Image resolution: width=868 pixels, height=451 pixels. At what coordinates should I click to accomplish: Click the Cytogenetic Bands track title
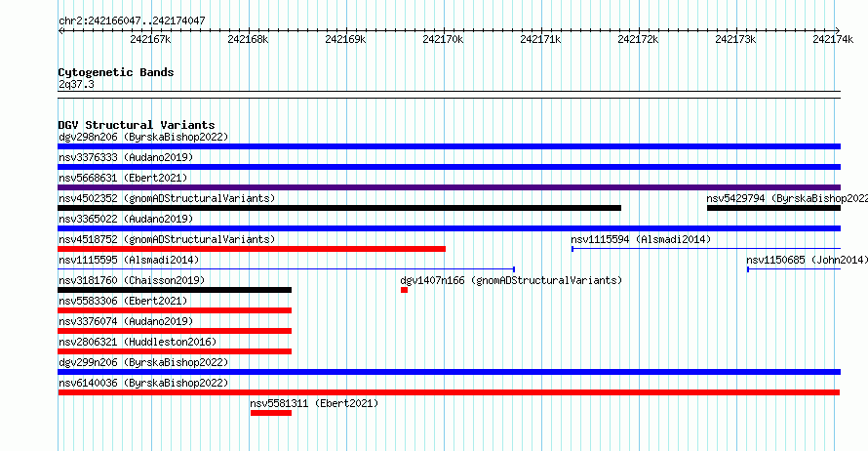click(116, 72)
